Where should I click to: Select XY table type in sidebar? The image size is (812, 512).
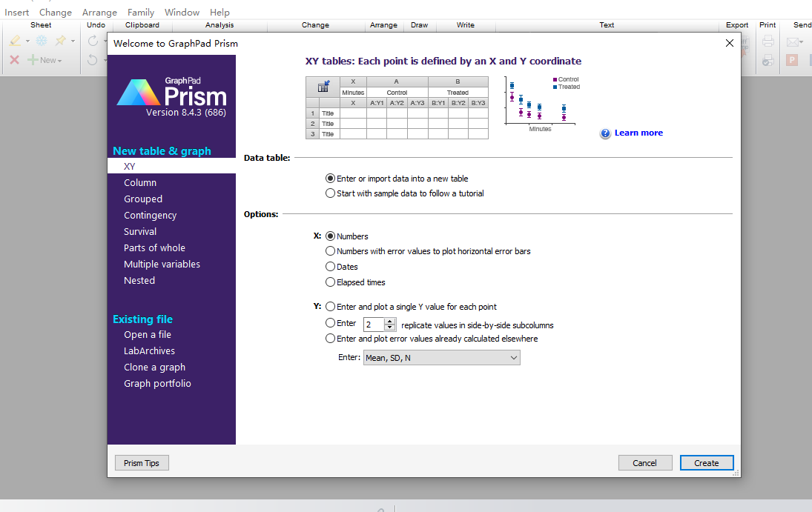(171, 166)
